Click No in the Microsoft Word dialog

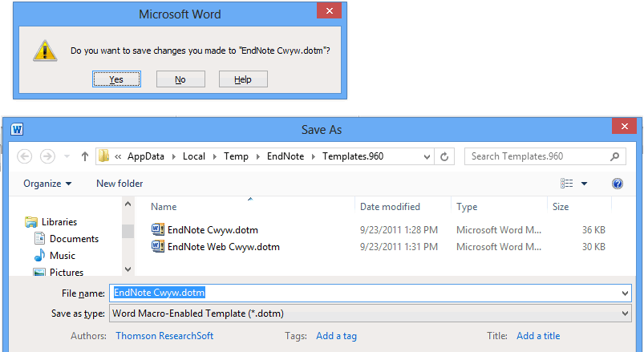click(180, 79)
